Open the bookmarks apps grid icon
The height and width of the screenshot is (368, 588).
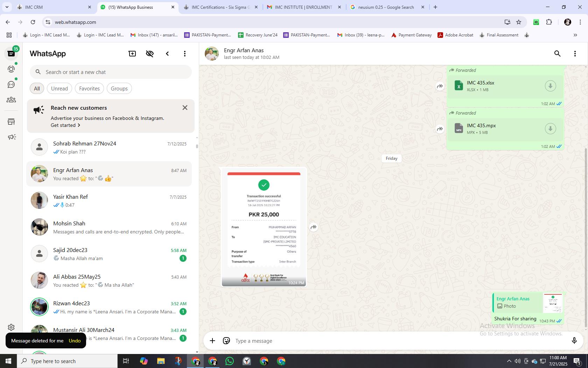[9, 35]
